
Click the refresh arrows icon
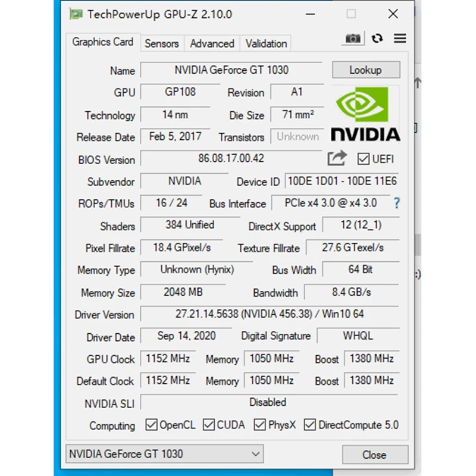pyautogui.click(x=377, y=38)
